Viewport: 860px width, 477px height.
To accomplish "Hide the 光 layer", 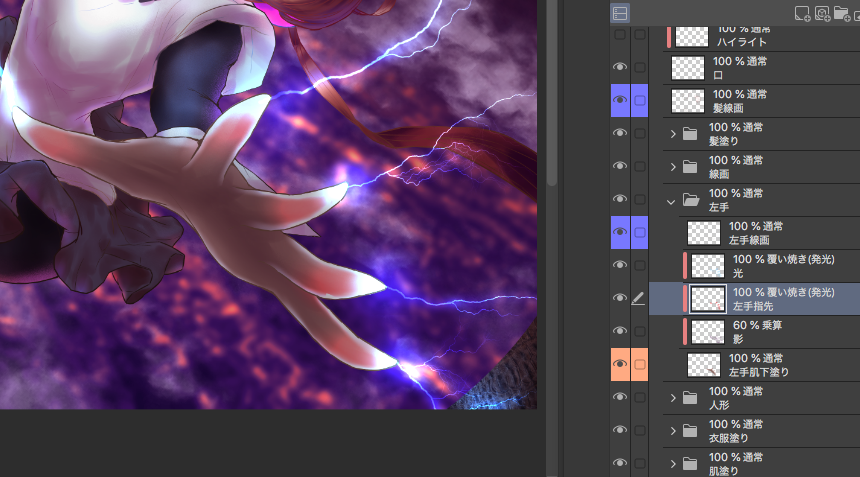I will [620, 265].
